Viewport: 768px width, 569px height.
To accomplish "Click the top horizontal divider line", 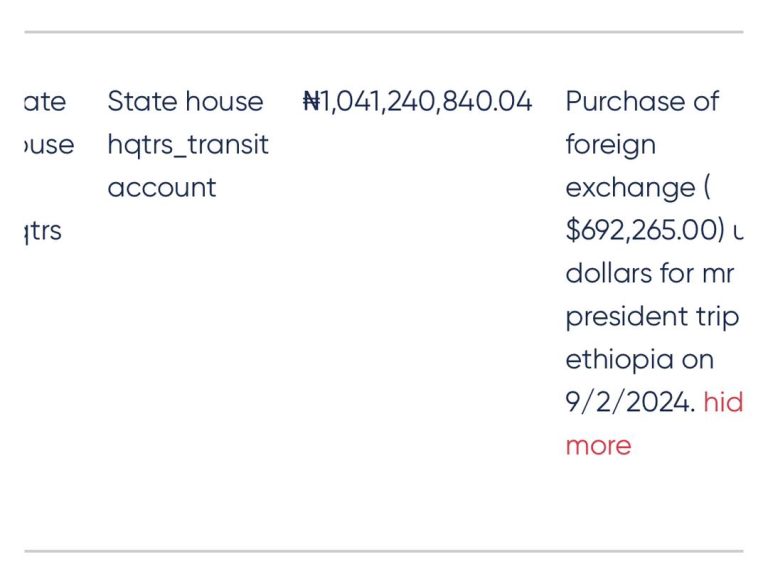I will [x=384, y=32].
